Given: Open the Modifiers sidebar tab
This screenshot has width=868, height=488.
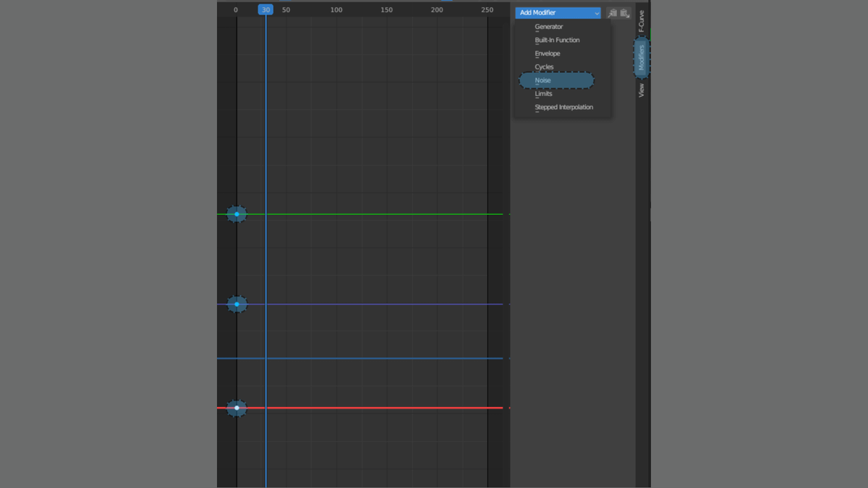Looking at the screenshot, I should click(642, 58).
